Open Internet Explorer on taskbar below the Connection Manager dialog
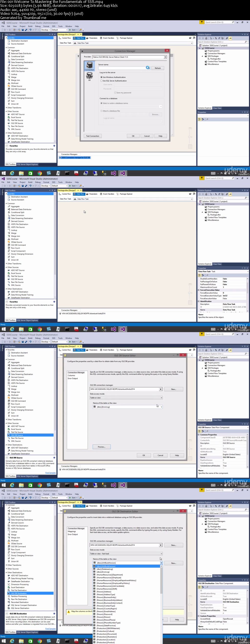 (12, 173)
